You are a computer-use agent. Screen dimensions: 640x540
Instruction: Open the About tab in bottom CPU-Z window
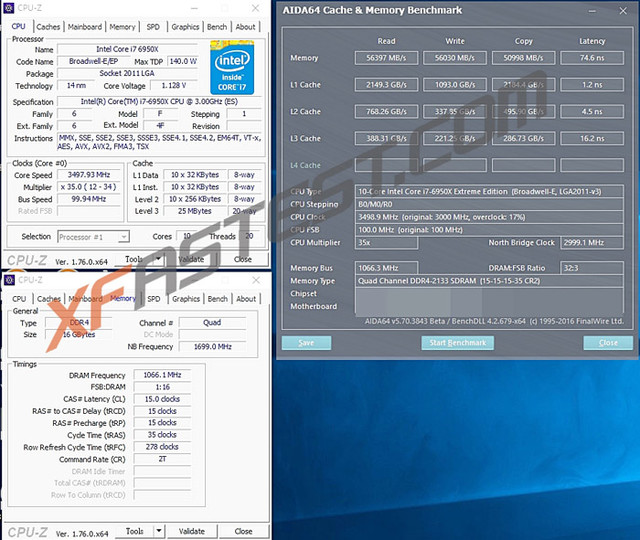(x=246, y=299)
